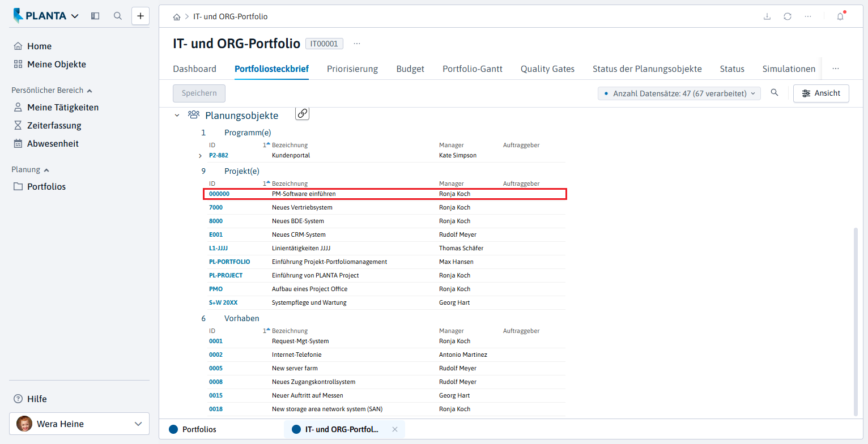This screenshot has height=444, width=868.
Task: Click the download icon in top bar
Action: (767, 16)
